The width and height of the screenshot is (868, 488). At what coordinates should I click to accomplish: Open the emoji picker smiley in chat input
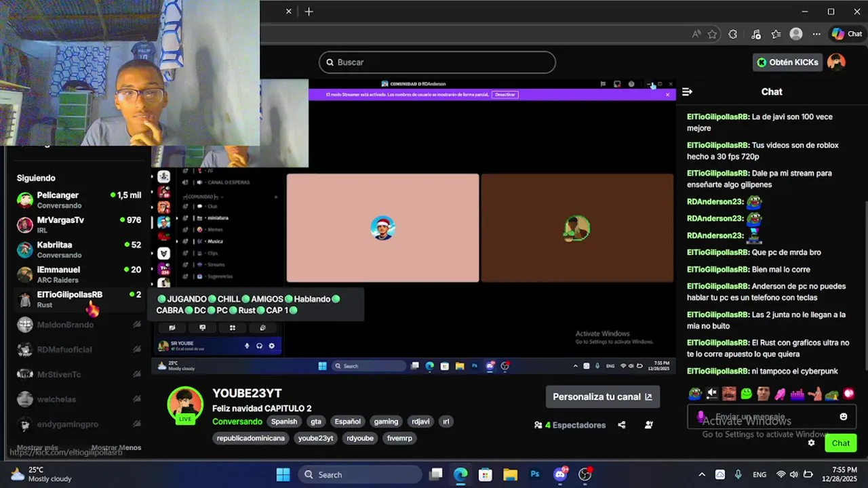pyautogui.click(x=844, y=417)
